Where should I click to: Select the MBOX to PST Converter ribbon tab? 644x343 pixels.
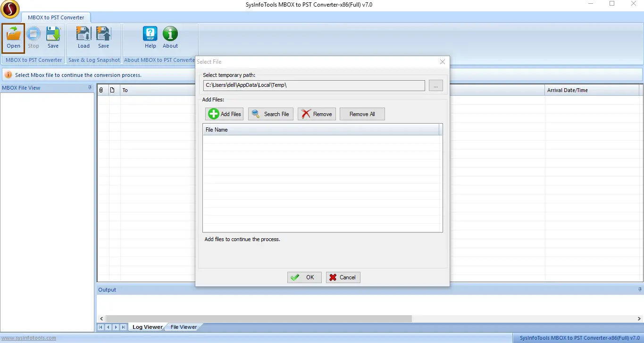click(56, 17)
